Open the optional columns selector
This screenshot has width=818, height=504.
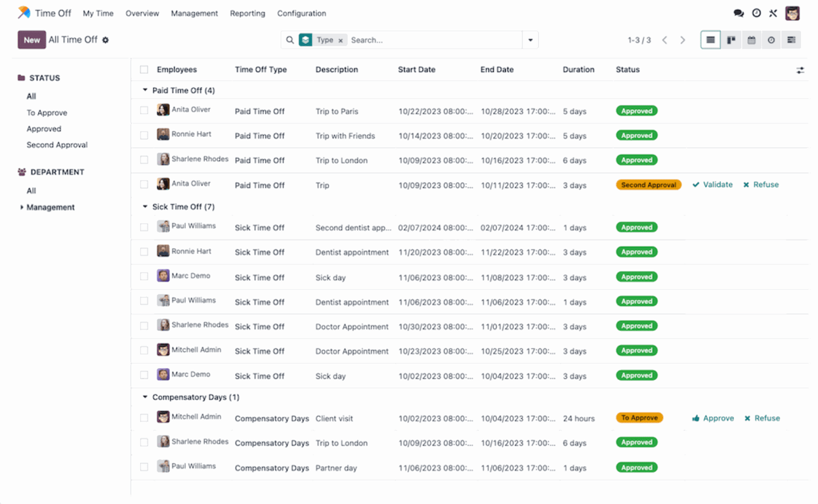click(x=800, y=70)
